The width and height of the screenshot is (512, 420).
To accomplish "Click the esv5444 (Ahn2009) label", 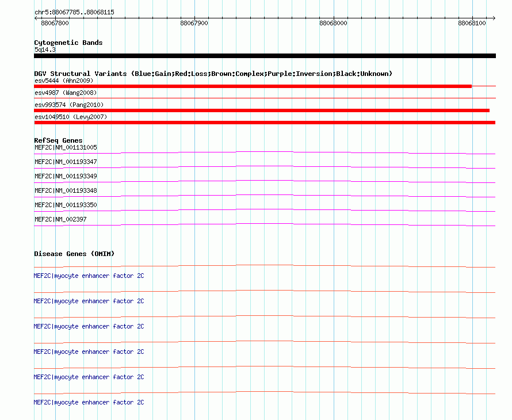I will (x=64, y=81).
